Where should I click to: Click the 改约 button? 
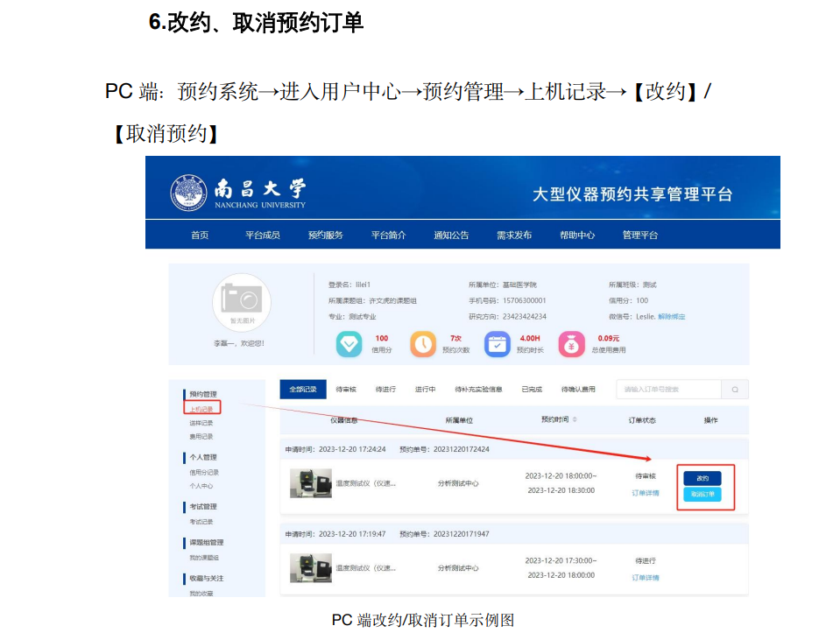pyautogui.click(x=702, y=478)
